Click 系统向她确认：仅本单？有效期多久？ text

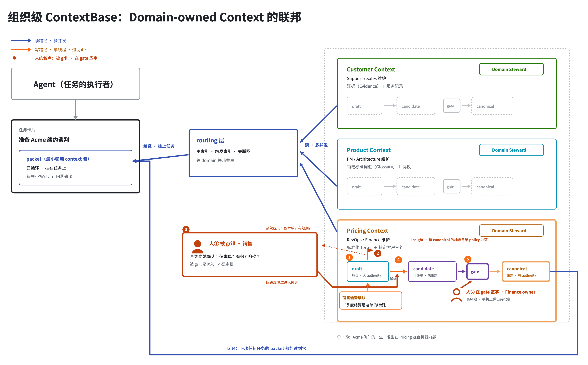point(224,256)
